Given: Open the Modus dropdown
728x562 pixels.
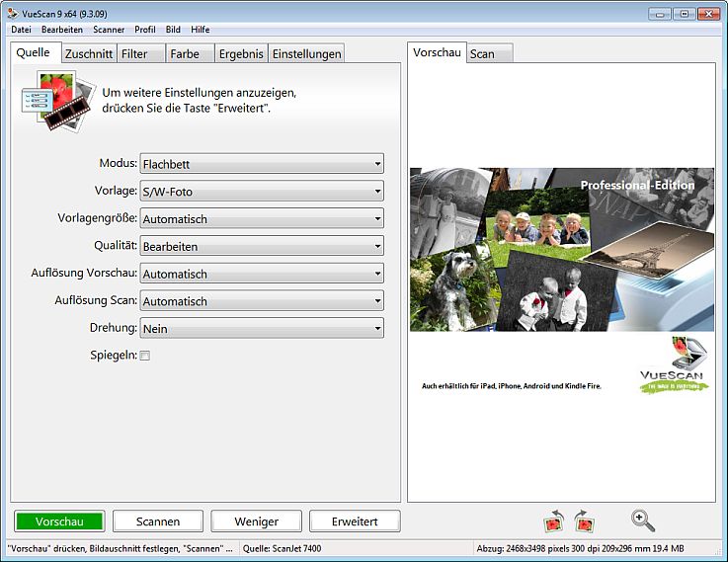Looking at the screenshot, I should tap(262, 164).
